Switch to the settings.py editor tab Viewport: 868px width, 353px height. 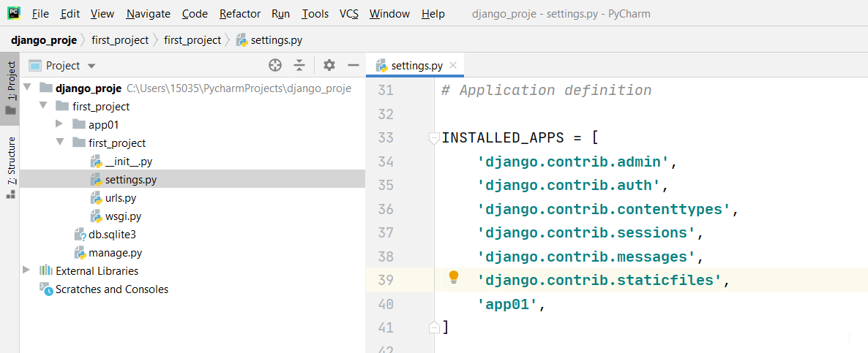tap(416, 65)
